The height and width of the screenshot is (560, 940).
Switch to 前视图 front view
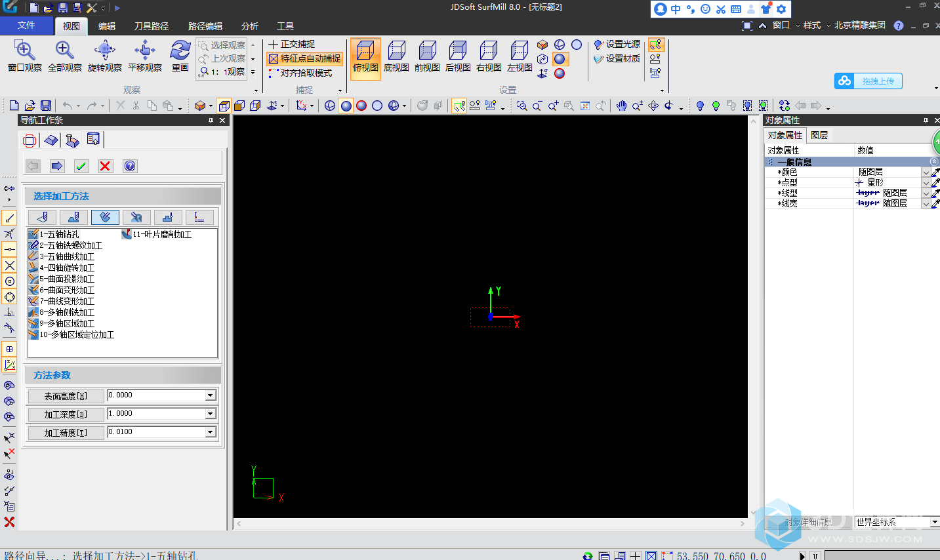coord(427,56)
